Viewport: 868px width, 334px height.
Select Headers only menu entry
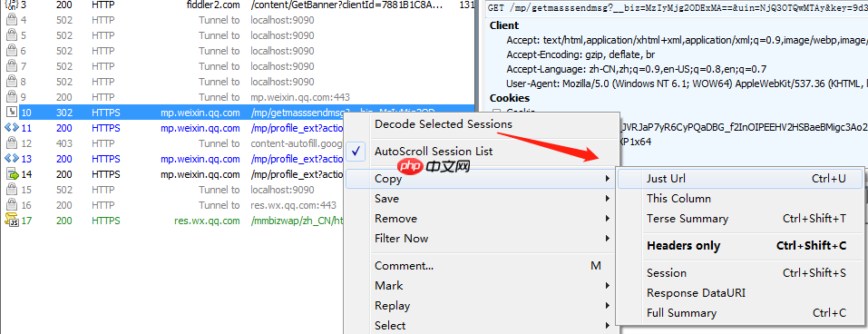[740, 246]
